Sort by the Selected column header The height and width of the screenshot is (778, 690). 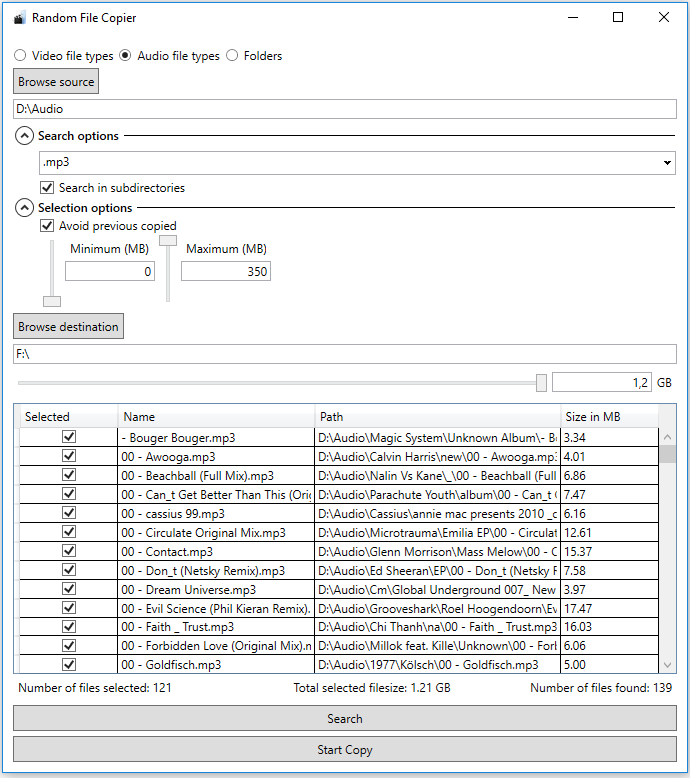tap(68, 417)
